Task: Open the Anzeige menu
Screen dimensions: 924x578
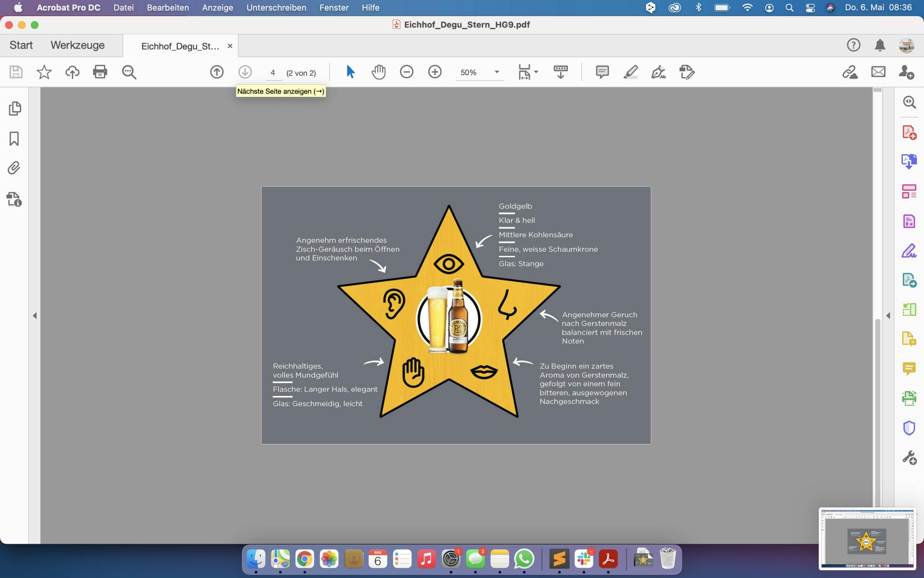Action: 218,8
